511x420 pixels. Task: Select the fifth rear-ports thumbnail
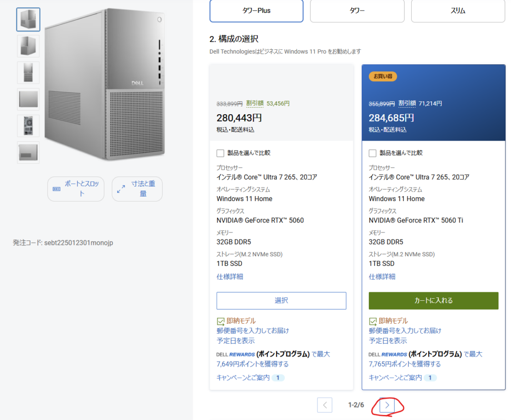(x=28, y=126)
